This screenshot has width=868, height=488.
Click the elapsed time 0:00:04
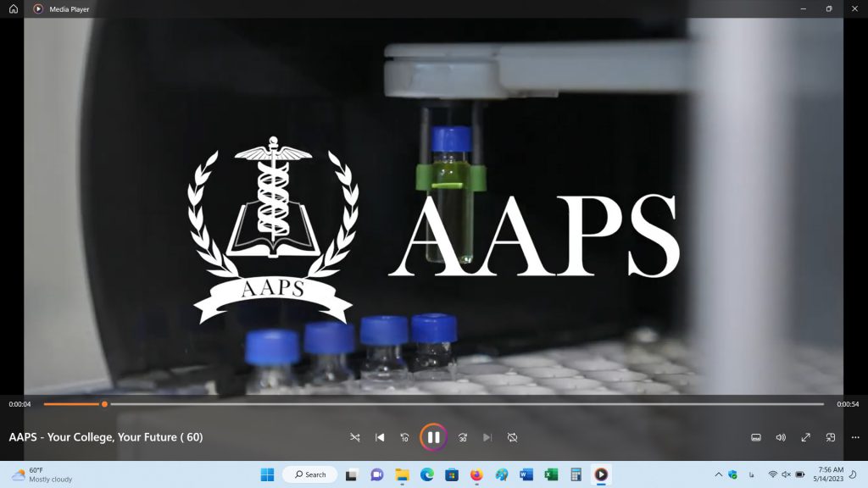pos(20,404)
